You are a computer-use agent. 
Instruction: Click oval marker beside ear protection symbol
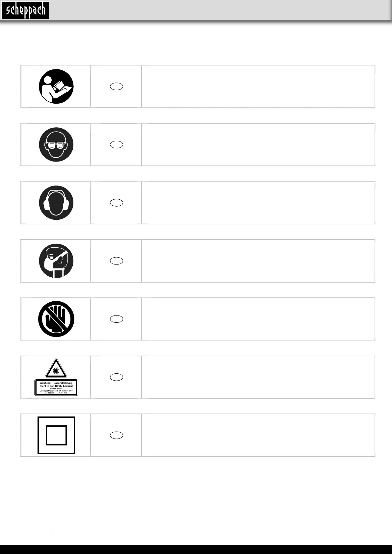(117, 203)
